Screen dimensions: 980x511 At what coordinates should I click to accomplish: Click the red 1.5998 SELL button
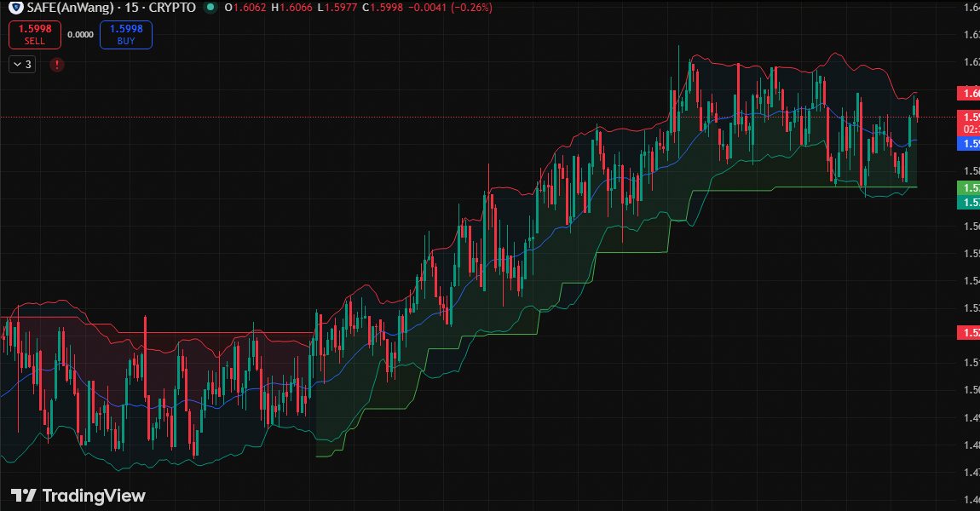pyautogui.click(x=34, y=34)
